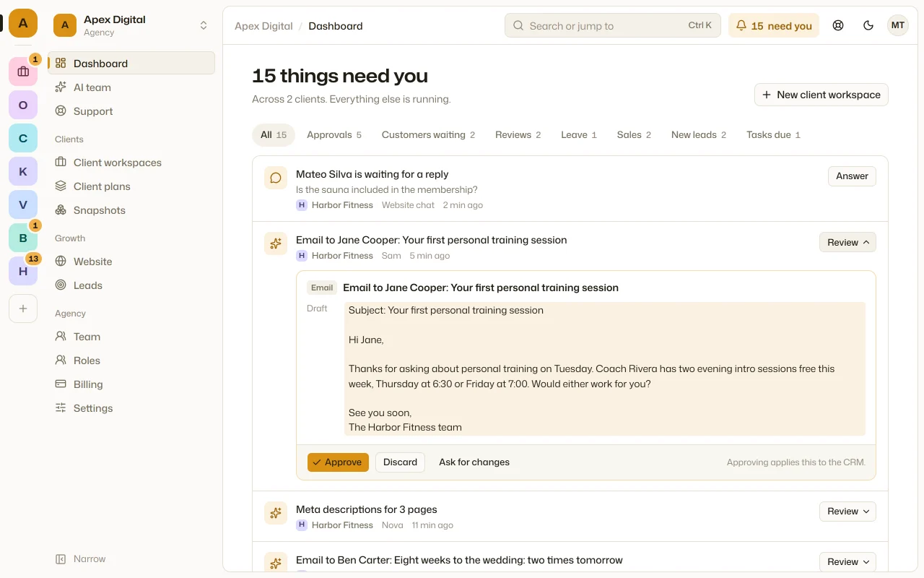
Task: Expand Review for Meta descriptions for 3 pages
Action: click(847, 511)
